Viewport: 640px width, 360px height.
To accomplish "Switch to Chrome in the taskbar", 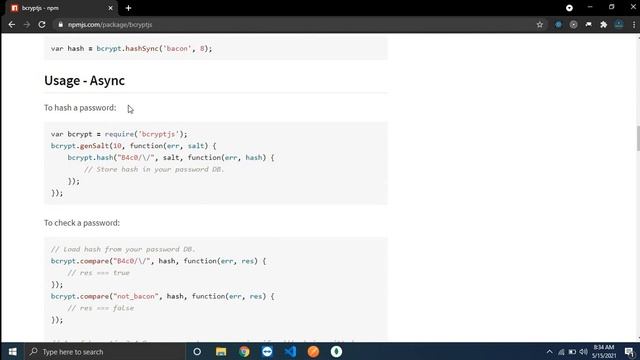I will pos(244,351).
